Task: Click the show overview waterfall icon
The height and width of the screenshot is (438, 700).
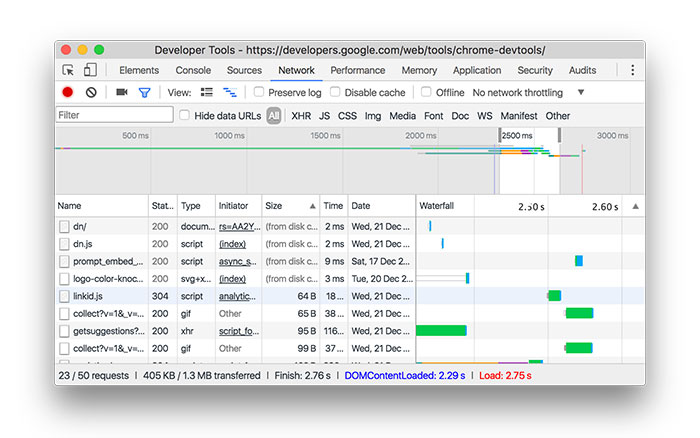Action: click(230, 92)
